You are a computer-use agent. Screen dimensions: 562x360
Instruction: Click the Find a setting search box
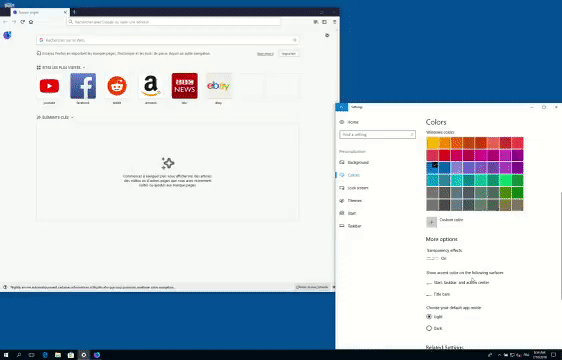click(x=377, y=134)
